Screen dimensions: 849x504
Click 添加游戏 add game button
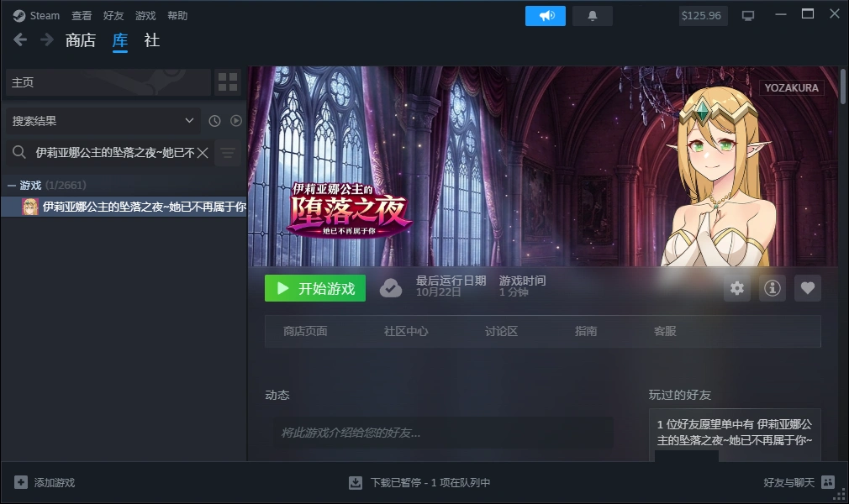coord(45,482)
